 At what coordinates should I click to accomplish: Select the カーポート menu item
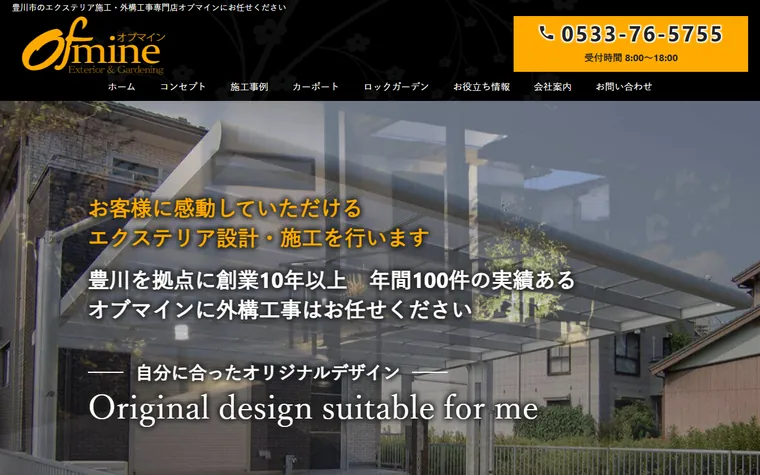[x=316, y=87]
